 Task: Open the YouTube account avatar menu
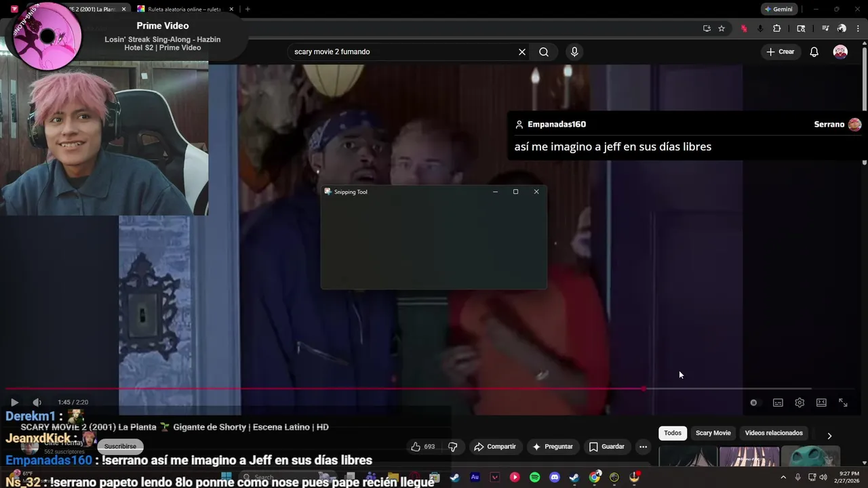[x=840, y=52]
